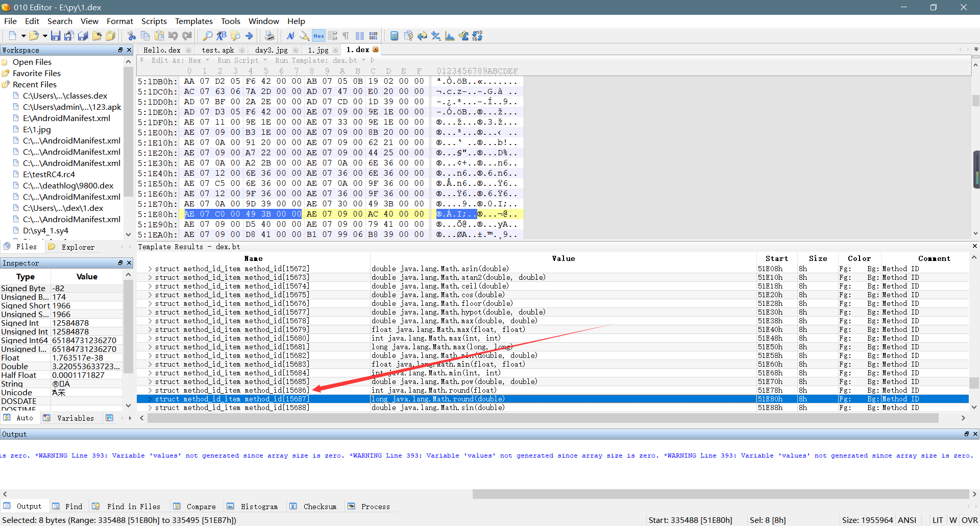
Task: Switch to the Hello.dex tab
Action: coord(162,50)
